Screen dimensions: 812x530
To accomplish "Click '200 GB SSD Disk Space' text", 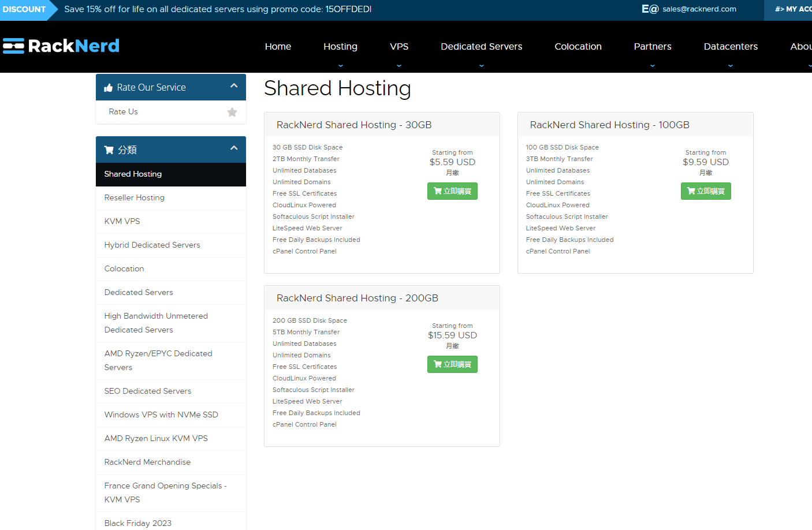I will (x=310, y=321).
